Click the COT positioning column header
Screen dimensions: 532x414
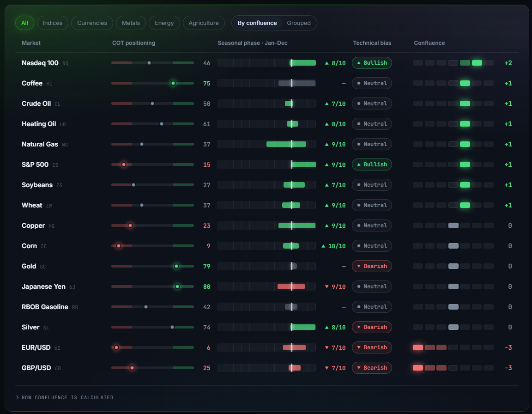point(133,43)
